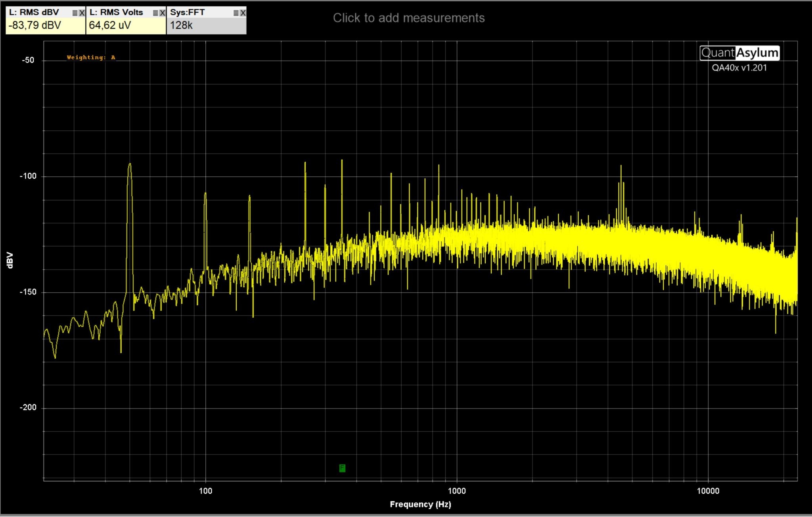The image size is (812, 517).
Task: Select the -83,79 dBV reading
Action: [35, 25]
